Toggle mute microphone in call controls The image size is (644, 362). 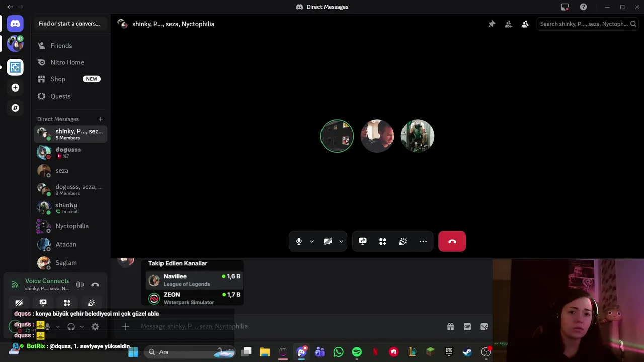pos(299,242)
